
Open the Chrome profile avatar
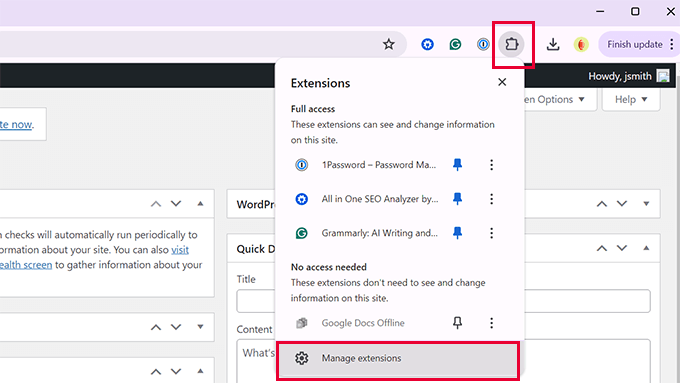pyautogui.click(x=581, y=44)
